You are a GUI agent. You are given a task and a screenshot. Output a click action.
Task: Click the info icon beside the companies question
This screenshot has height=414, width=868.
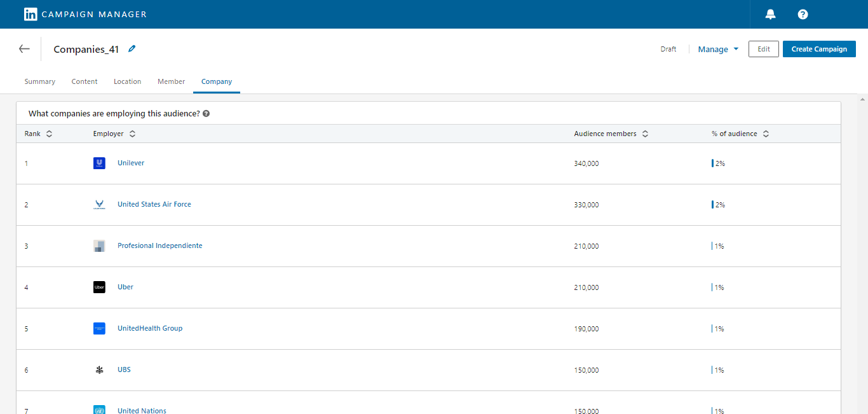click(206, 114)
